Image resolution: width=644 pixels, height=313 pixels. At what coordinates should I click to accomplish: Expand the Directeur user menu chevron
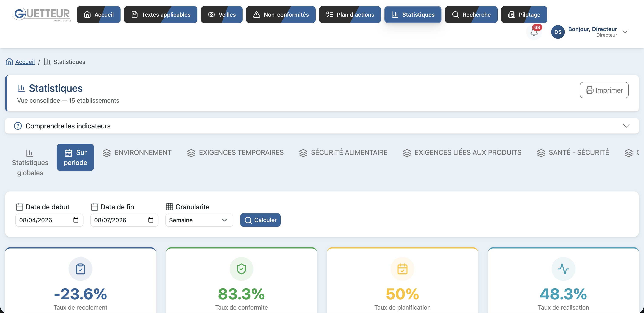(x=624, y=32)
